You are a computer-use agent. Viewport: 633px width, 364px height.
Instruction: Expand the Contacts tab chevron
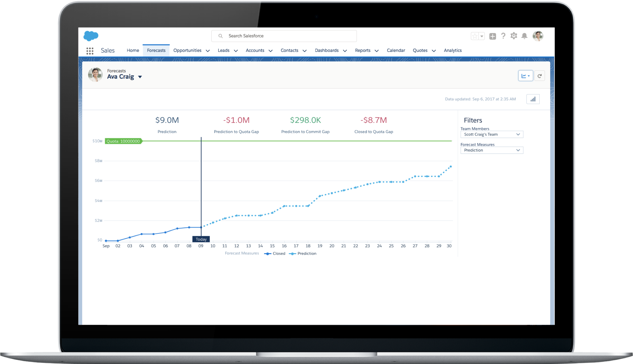click(x=304, y=51)
